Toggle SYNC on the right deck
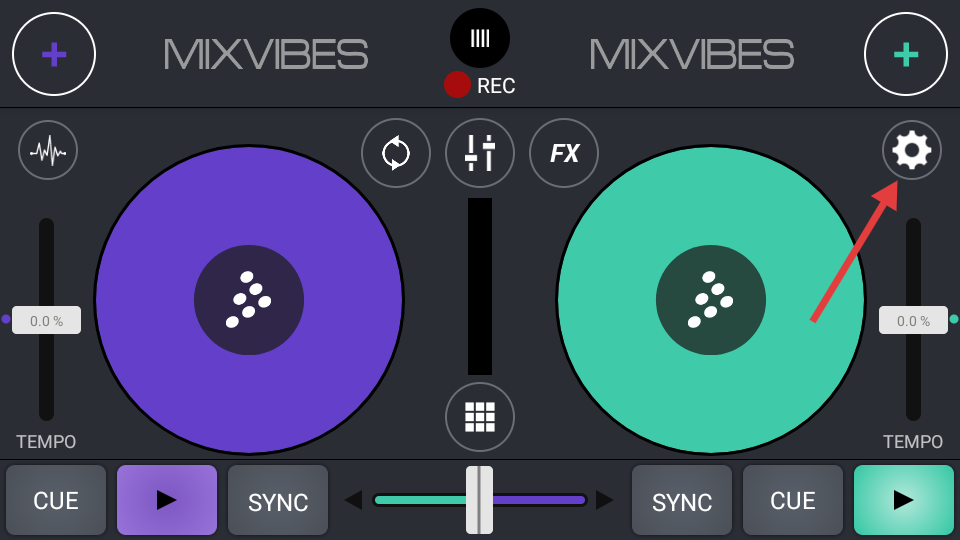This screenshot has height=540, width=960. point(682,501)
